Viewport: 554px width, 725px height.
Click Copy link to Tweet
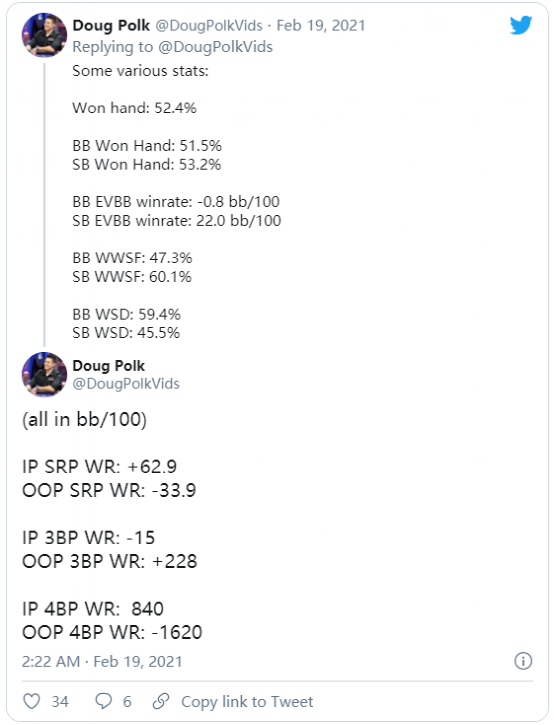click(x=247, y=701)
